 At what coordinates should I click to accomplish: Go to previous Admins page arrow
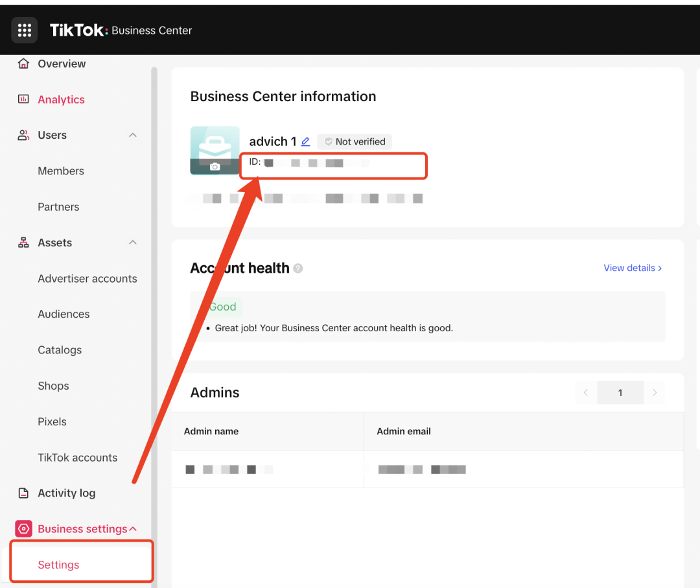(x=586, y=392)
